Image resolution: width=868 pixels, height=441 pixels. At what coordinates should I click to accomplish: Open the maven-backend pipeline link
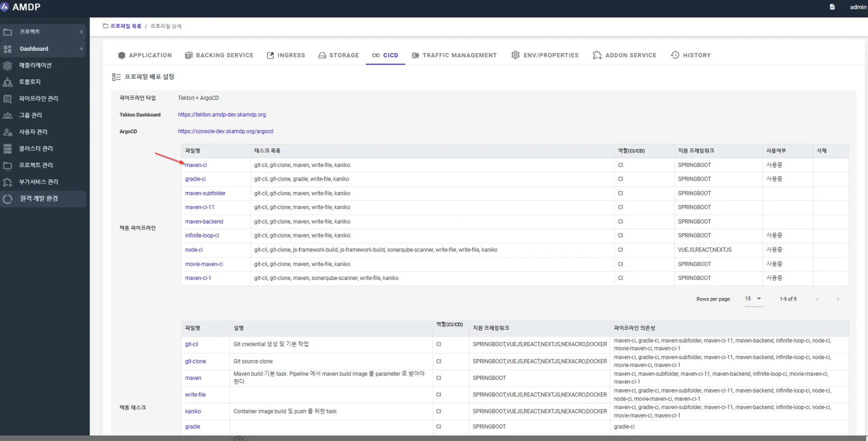(x=204, y=221)
